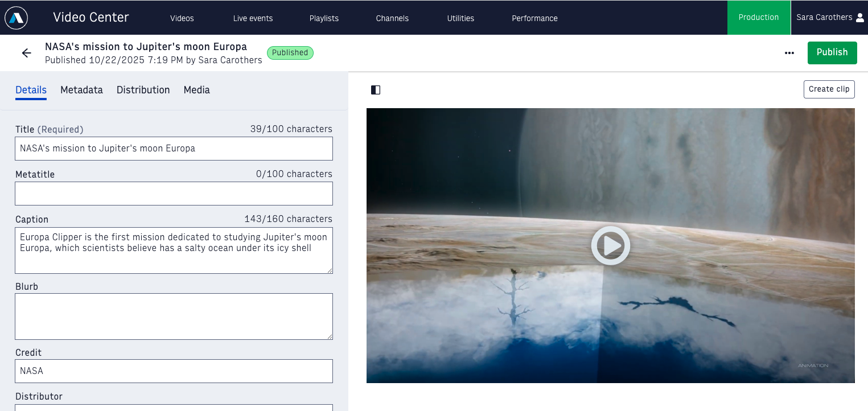Click the published date and author line
This screenshot has width=868, height=411.
pyautogui.click(x=154, y=60)
